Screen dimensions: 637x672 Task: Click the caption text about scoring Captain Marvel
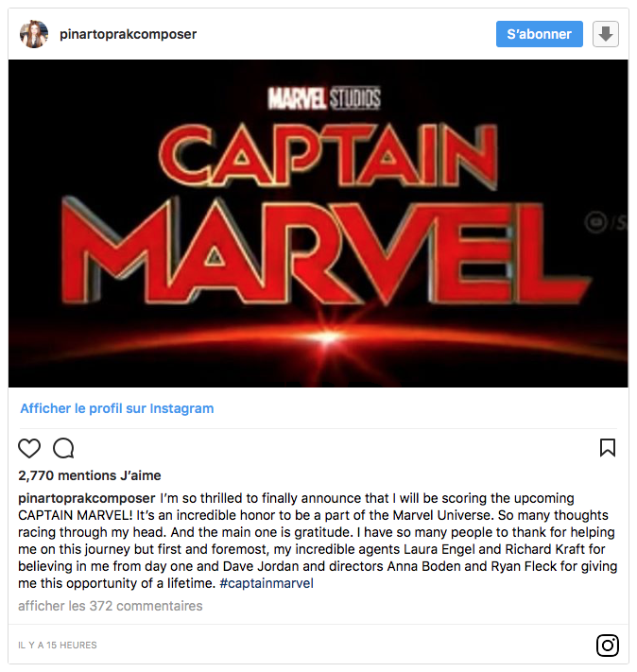318,541
